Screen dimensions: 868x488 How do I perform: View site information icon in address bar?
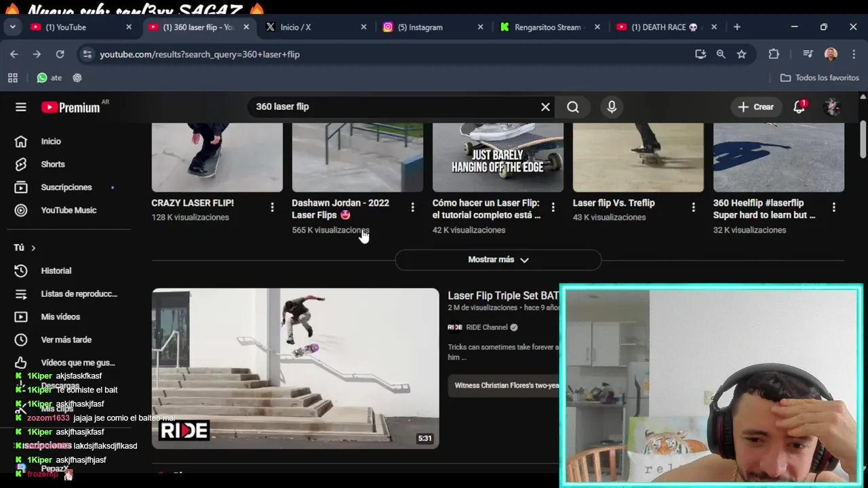click(x=87, y=54)
